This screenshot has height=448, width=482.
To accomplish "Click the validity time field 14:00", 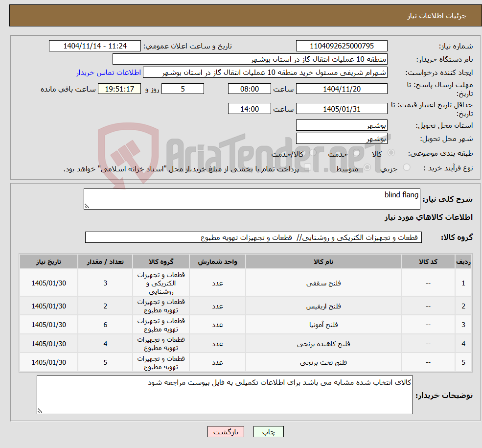I will coord(249,109).
